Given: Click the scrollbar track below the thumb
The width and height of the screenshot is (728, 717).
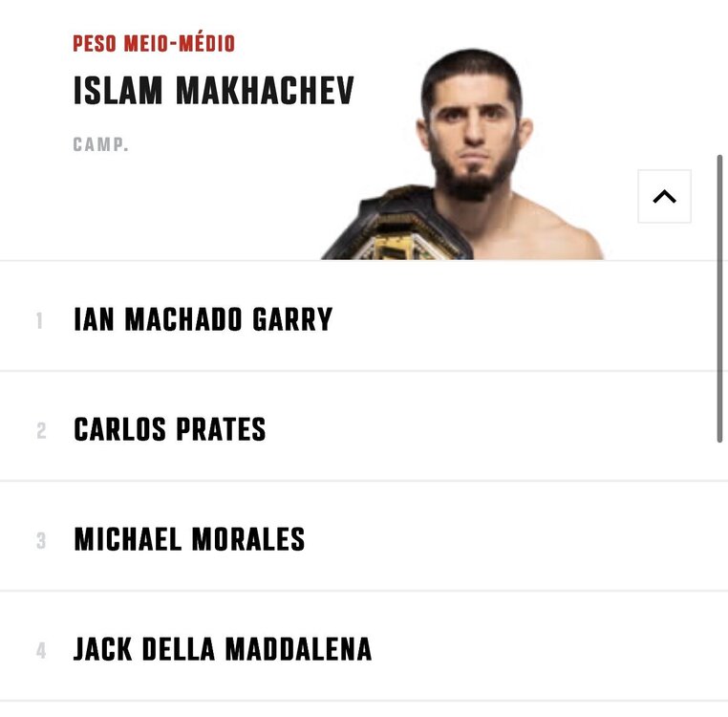Looking at the screenshot, I should (719, 576).
